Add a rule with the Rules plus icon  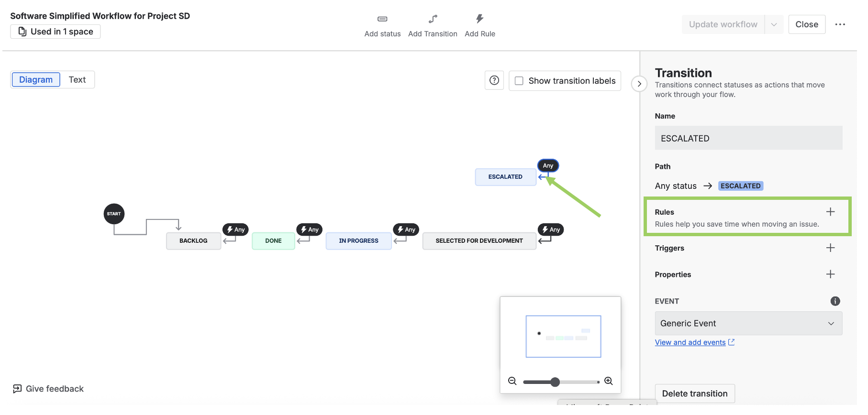pos(830,212)
